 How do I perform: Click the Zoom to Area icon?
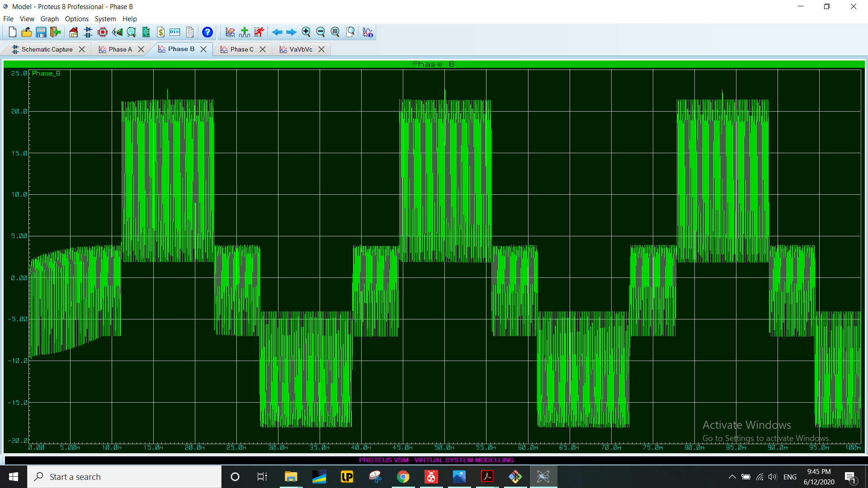(350, 32)
